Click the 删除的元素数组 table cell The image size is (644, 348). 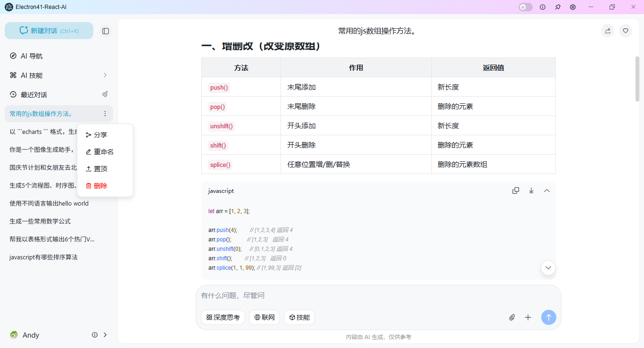(x=494, y=165)
